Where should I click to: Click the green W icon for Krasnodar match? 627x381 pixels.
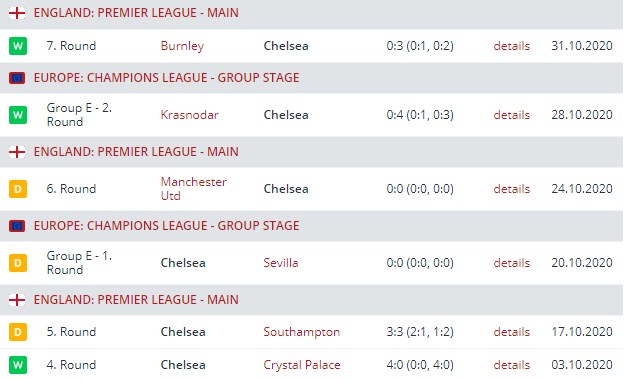[x=18, y=115]
